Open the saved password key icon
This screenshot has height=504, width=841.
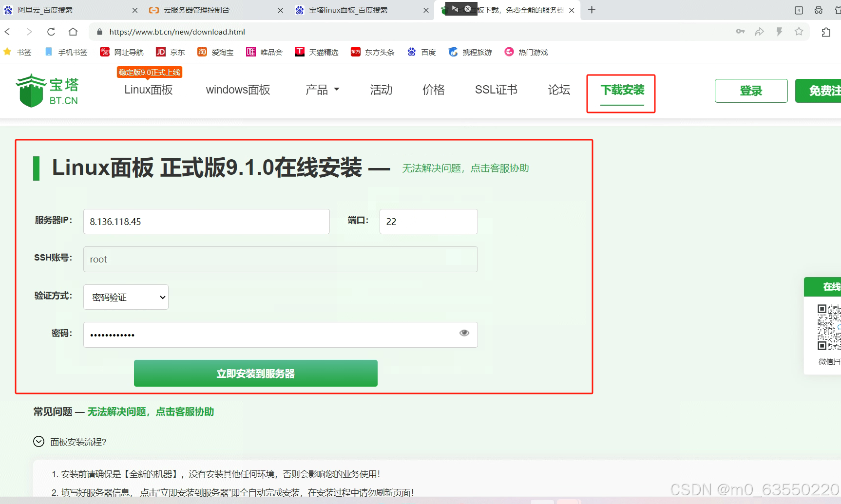click(740, 32)
